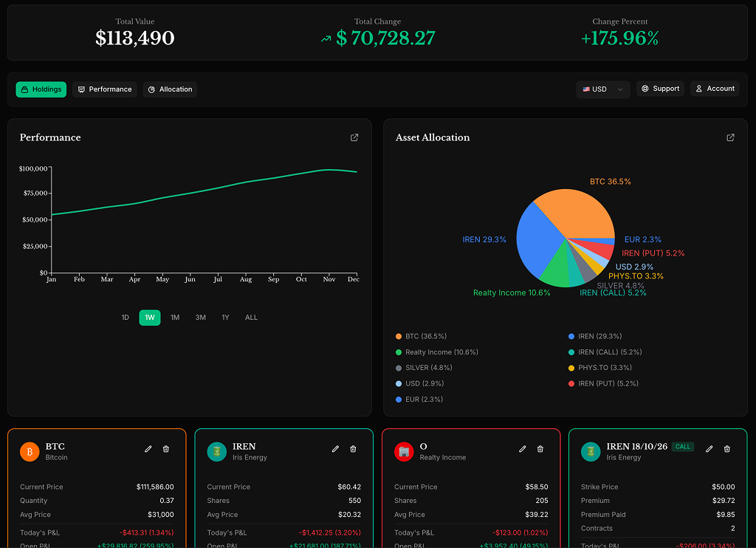
Task: Edit the IREN Iris Energy holding
Action: pyautogui.click(x=335, y=448)
